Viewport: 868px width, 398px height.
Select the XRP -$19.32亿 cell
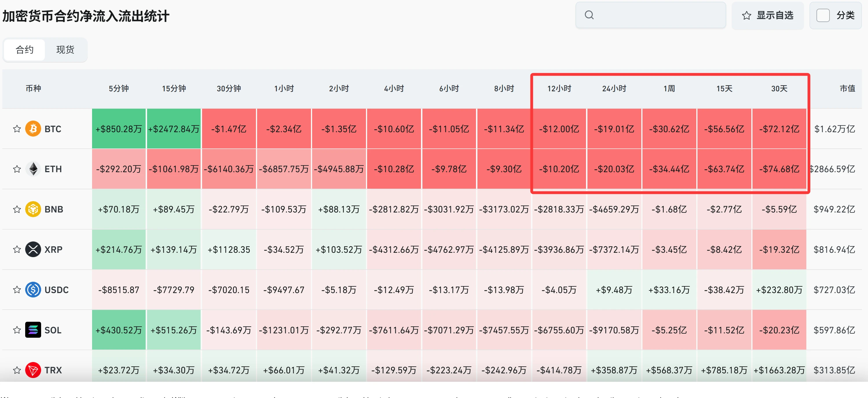point(779,250)
